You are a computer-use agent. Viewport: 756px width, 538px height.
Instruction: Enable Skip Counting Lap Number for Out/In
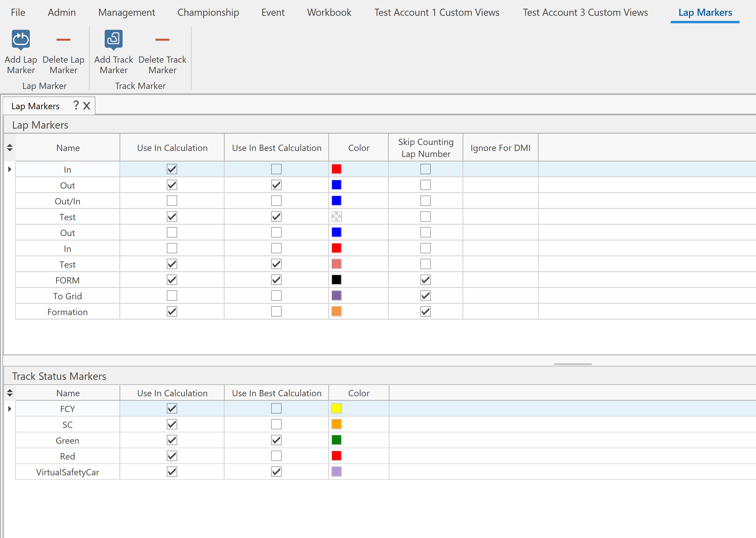[425, 201]
